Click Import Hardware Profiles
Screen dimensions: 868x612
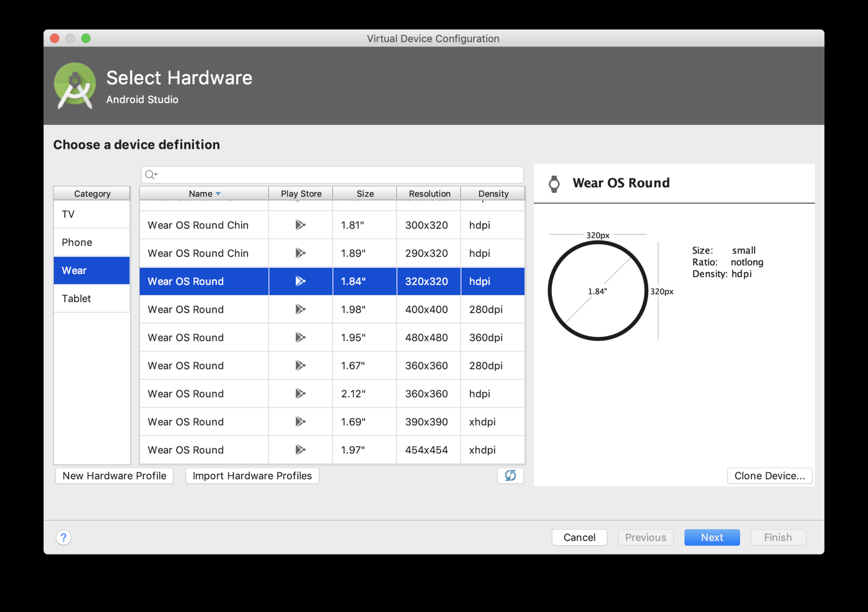[x=252, y=475]
